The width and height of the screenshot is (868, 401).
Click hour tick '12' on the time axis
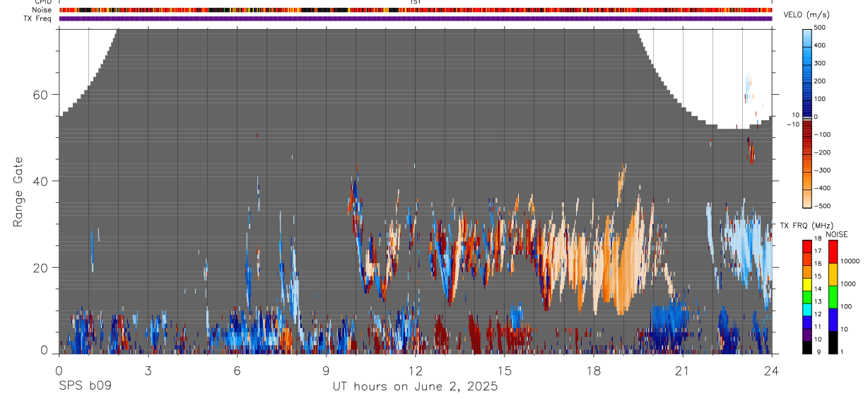[x=415, y=370]
